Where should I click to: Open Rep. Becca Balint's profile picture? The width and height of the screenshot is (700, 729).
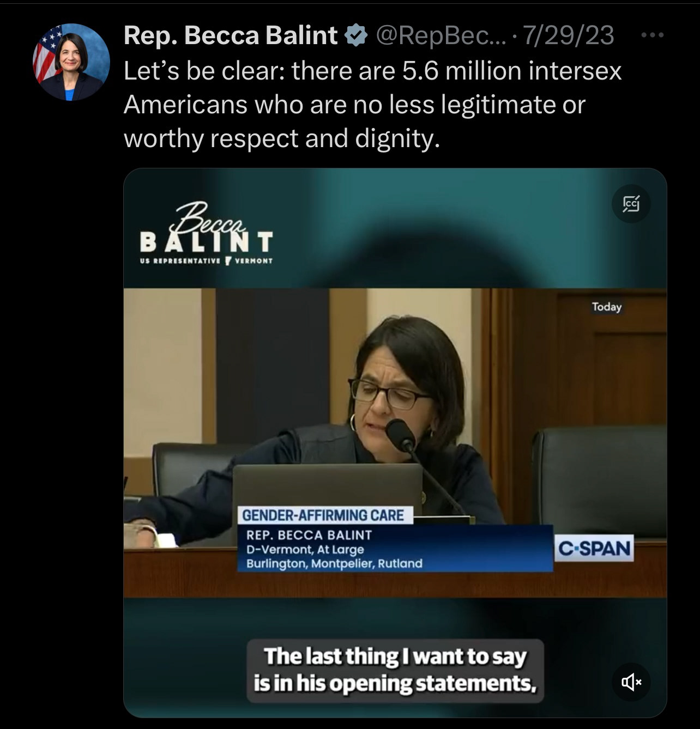71,62
